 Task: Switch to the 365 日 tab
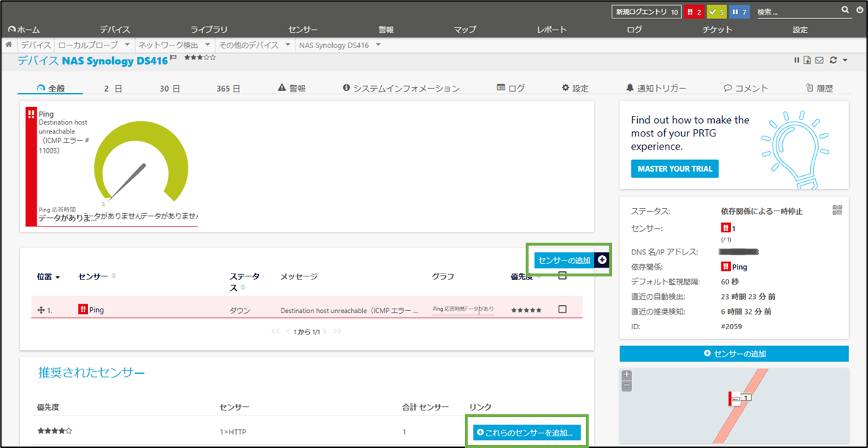229,88
